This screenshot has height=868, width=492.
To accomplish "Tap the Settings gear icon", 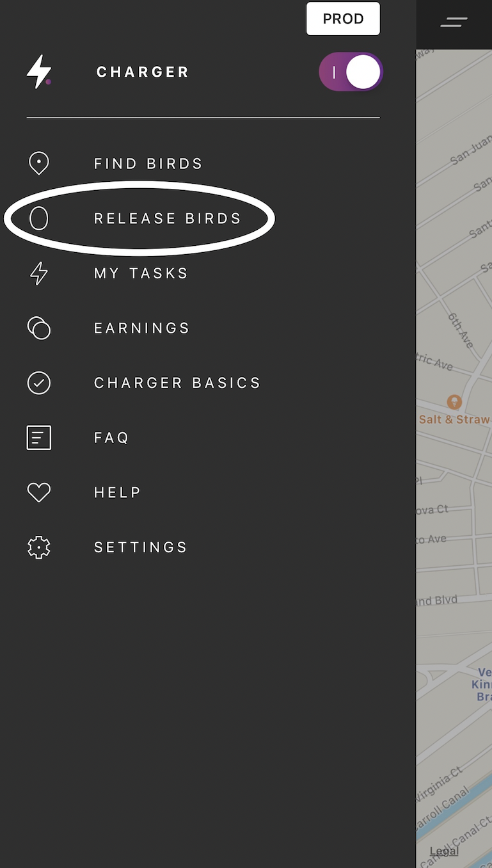I will [39, 547].
